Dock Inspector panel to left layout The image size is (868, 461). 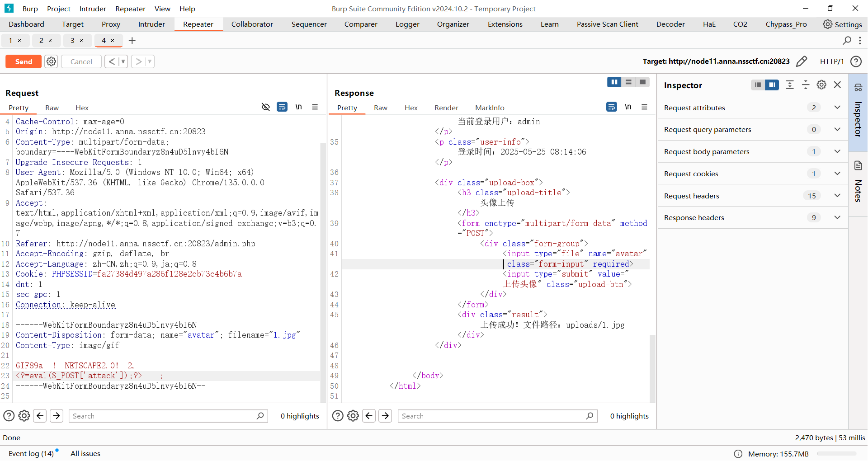point(758,85)
